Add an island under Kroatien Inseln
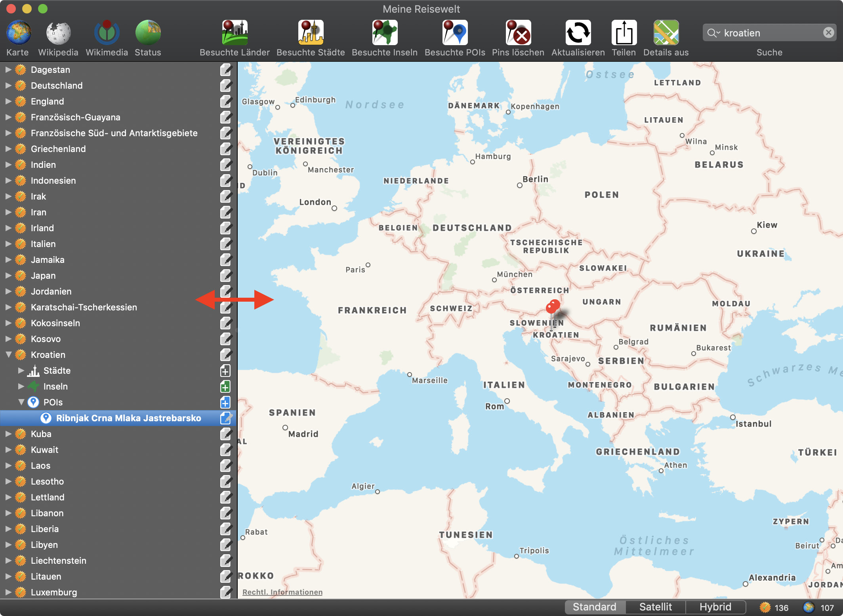 pyautogui.click(x=225, y=387)
